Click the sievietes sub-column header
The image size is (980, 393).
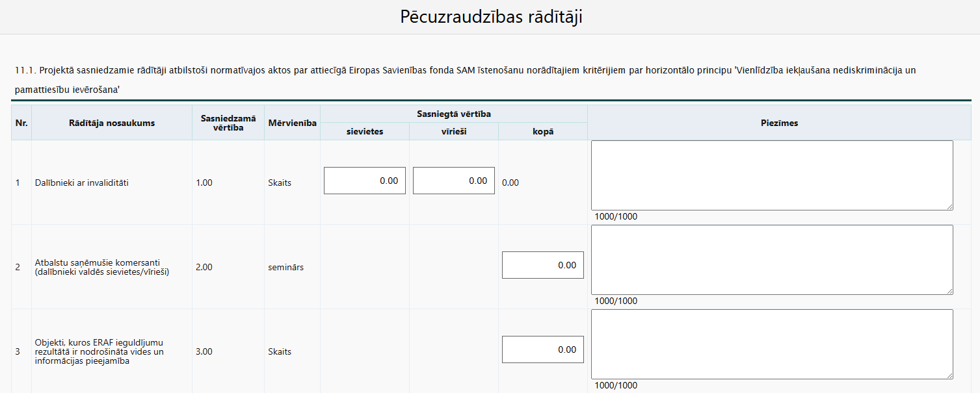(365, 131)
